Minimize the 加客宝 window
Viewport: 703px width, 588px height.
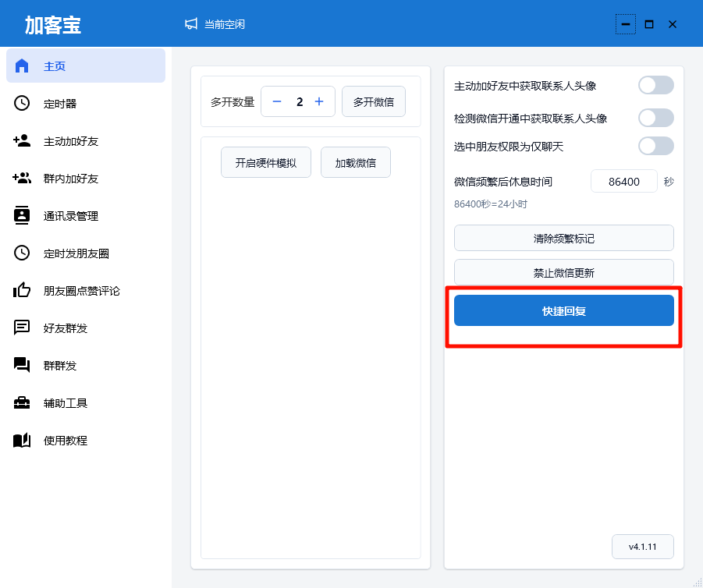[626, 24]
